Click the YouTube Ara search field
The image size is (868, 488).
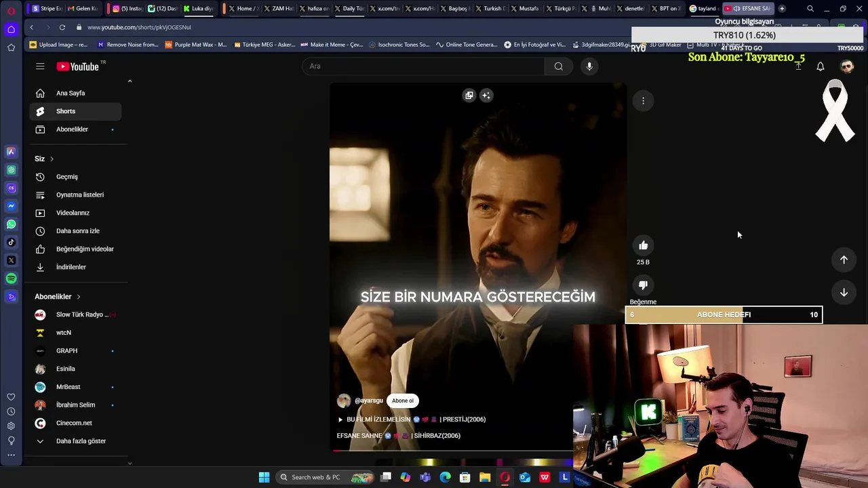pyautogui.click(x=423, y=66)
